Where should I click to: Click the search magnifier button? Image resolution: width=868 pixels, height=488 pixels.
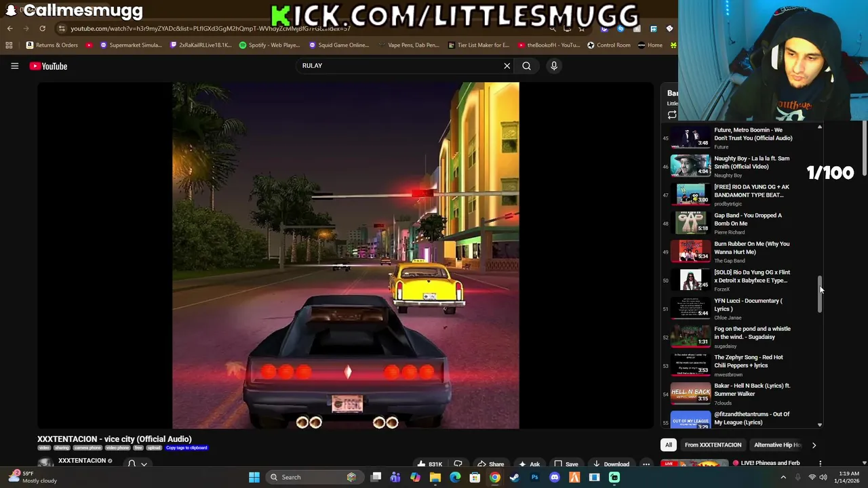527,66
